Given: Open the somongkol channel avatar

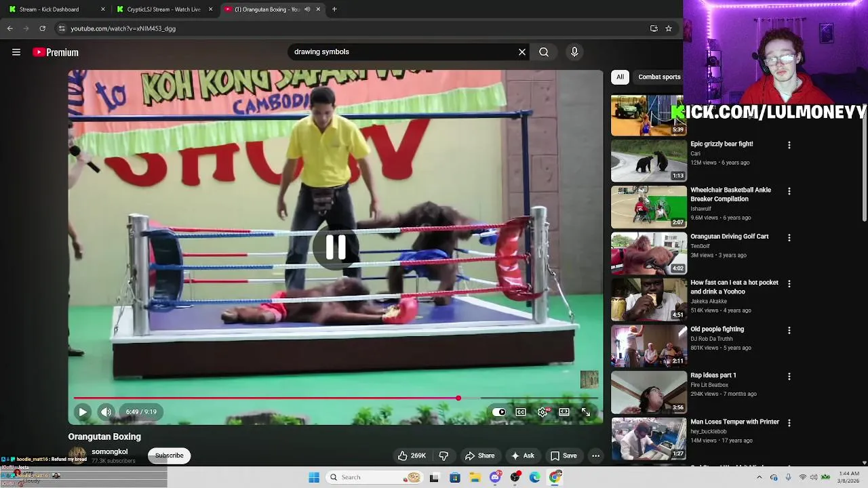Looking at the screenshot, I should point(77,455).
